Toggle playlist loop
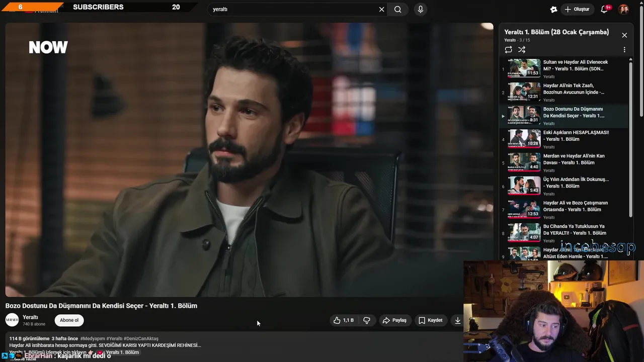The height and width of the screenshot is (362, 644). point(509,50)
